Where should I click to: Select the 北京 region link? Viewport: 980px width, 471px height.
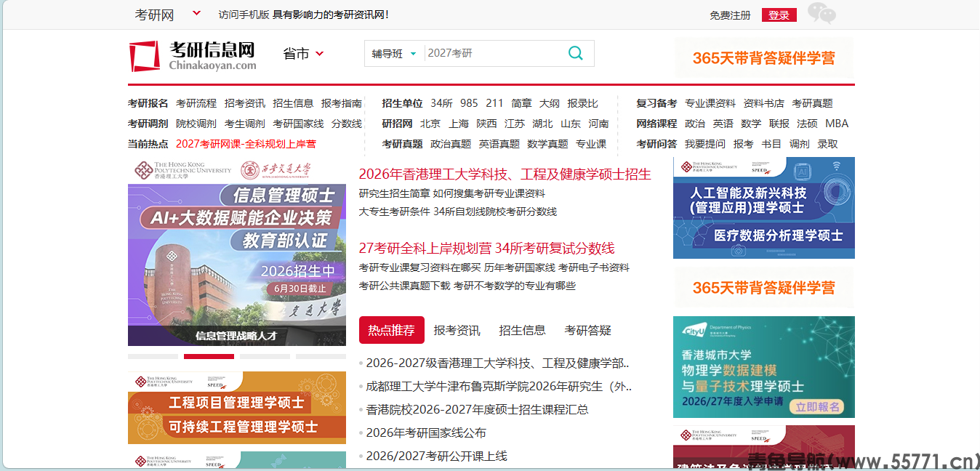(430, 124)
